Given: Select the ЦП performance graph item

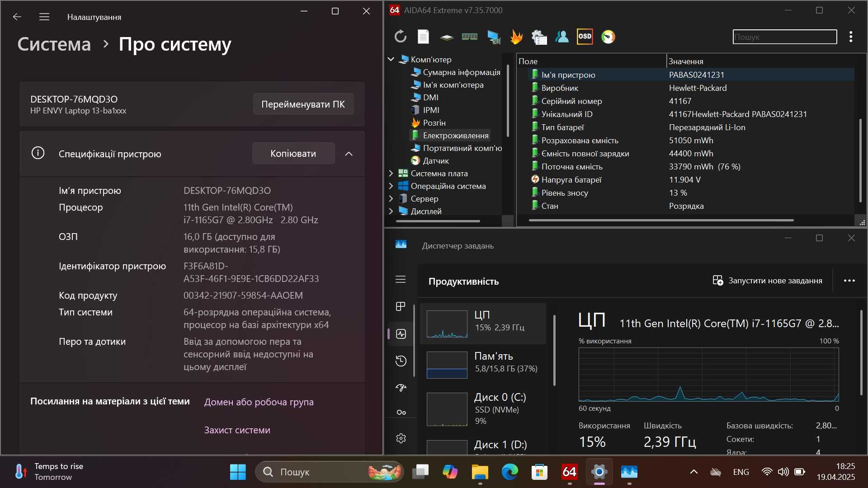Looking at the screenshot, I should (x=483, y=324).
